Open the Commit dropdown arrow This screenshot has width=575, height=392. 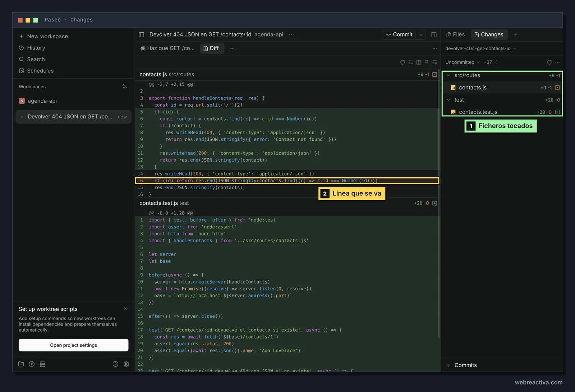[421, 35]
